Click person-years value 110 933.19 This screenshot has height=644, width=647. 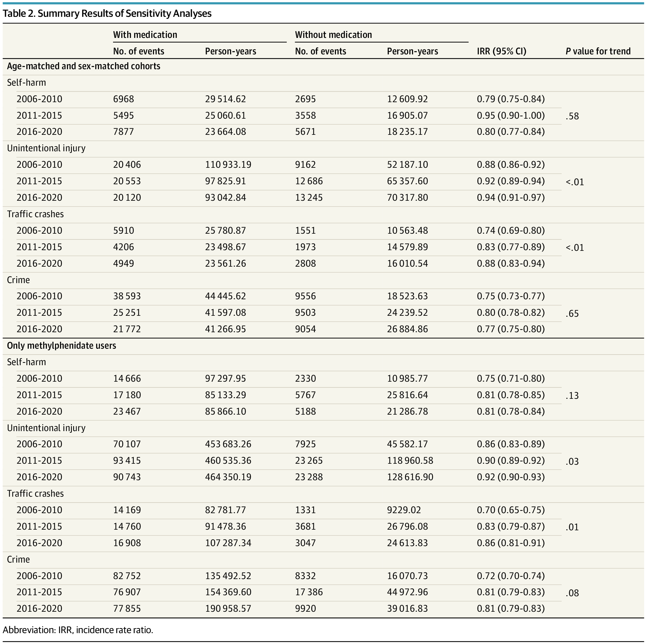click(228, 165)
